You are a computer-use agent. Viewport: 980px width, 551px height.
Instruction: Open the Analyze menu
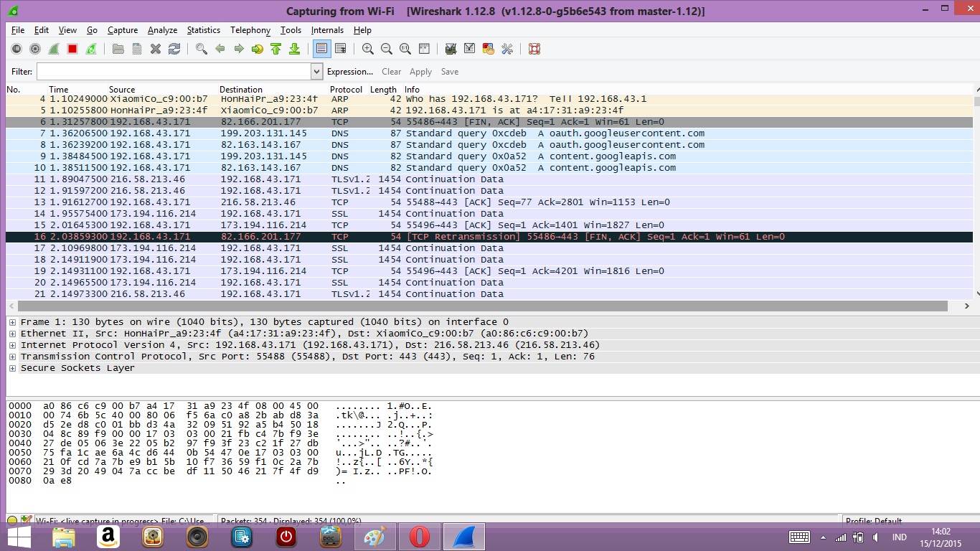click(162, 30)
